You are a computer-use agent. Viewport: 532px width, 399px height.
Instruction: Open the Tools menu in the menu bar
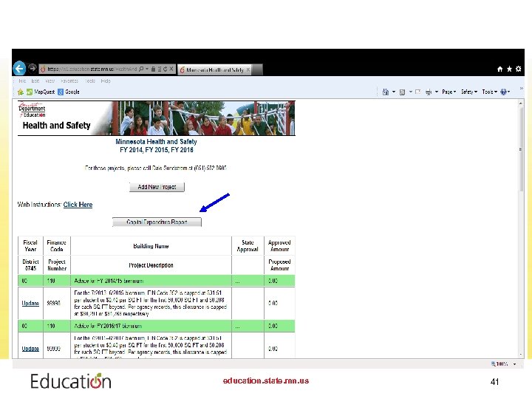(90, 81)
